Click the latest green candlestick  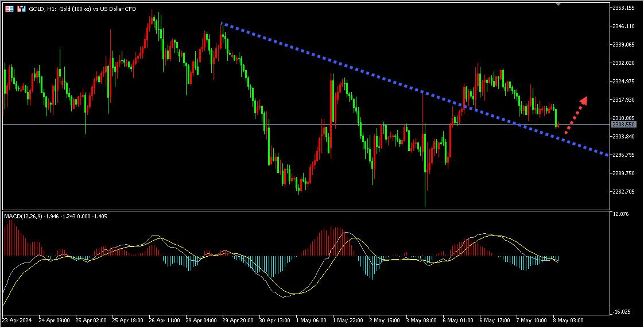tap(556, 117)
